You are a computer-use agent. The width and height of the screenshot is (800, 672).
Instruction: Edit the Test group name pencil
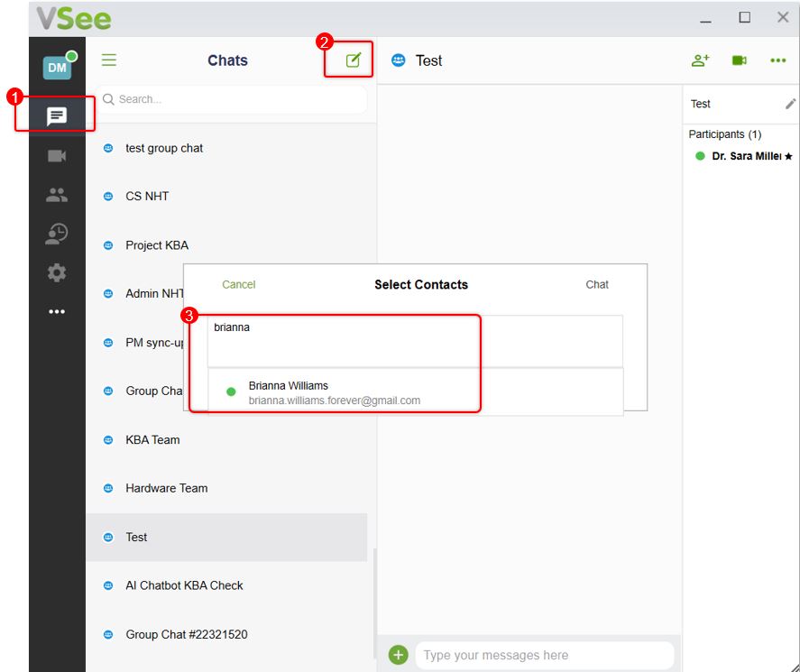(x=790, y=104)
